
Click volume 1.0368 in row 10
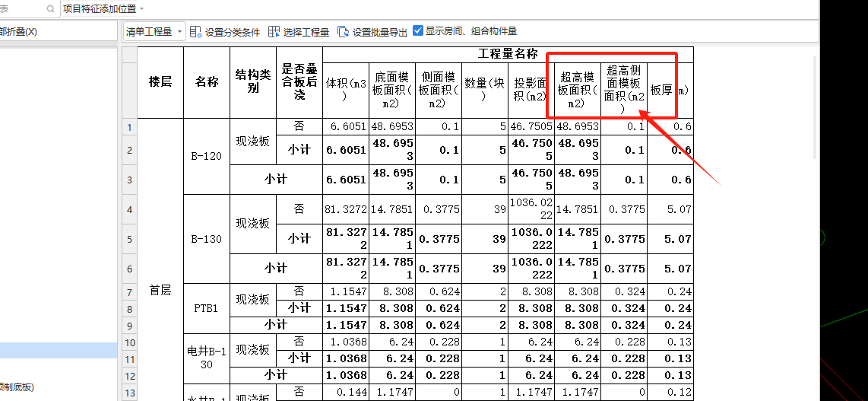pos(346,342)
